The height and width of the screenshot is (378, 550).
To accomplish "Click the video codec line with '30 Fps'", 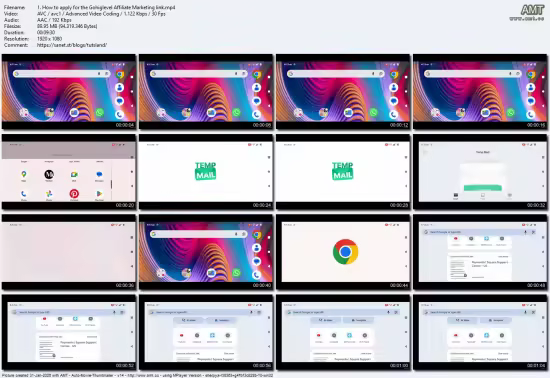I will tap(101, 14).
